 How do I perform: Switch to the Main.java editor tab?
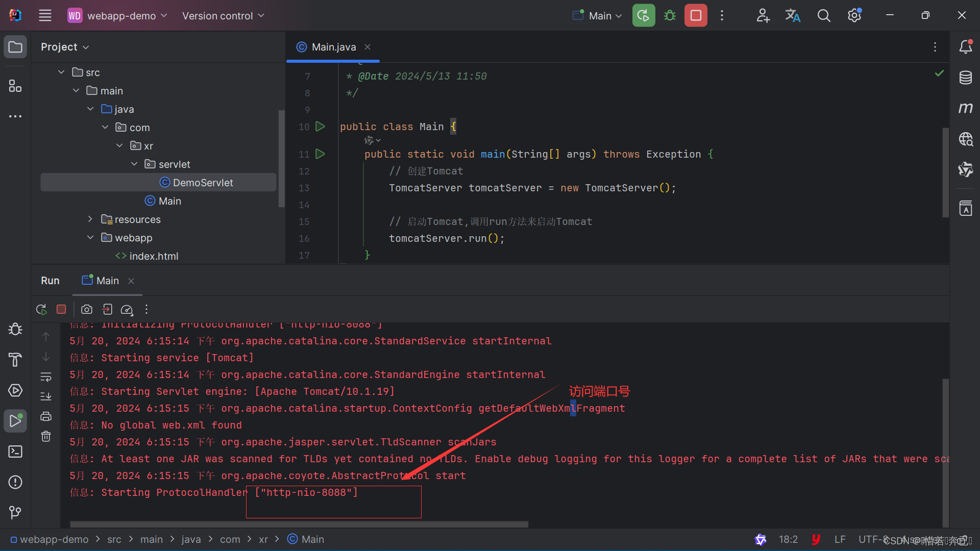pyautogui.click(x=333, y=47)
